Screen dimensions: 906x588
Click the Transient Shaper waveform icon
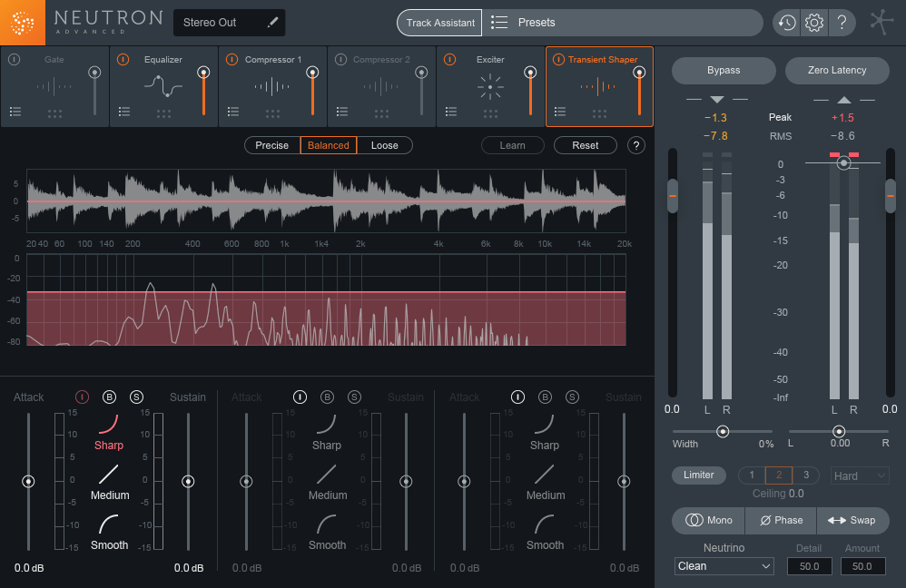click(x=598, y=87)
